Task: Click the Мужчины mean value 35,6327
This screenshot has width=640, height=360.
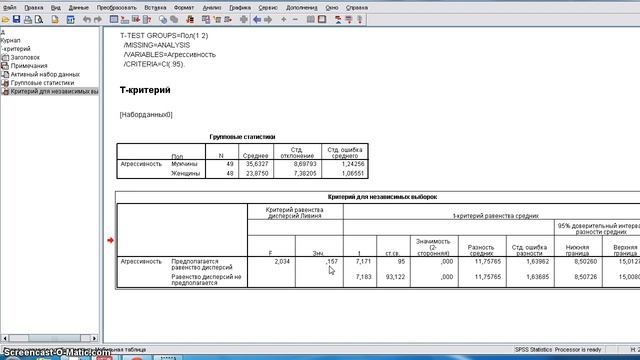Action: pyautogui.click(x=257, y=164)
